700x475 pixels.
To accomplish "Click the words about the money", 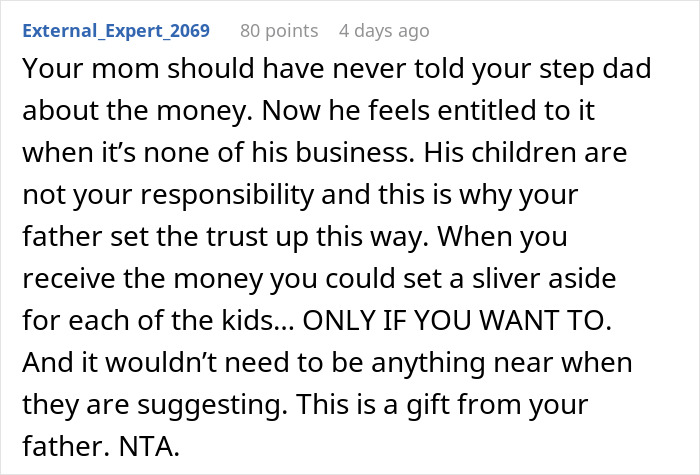I will [134, 111].
